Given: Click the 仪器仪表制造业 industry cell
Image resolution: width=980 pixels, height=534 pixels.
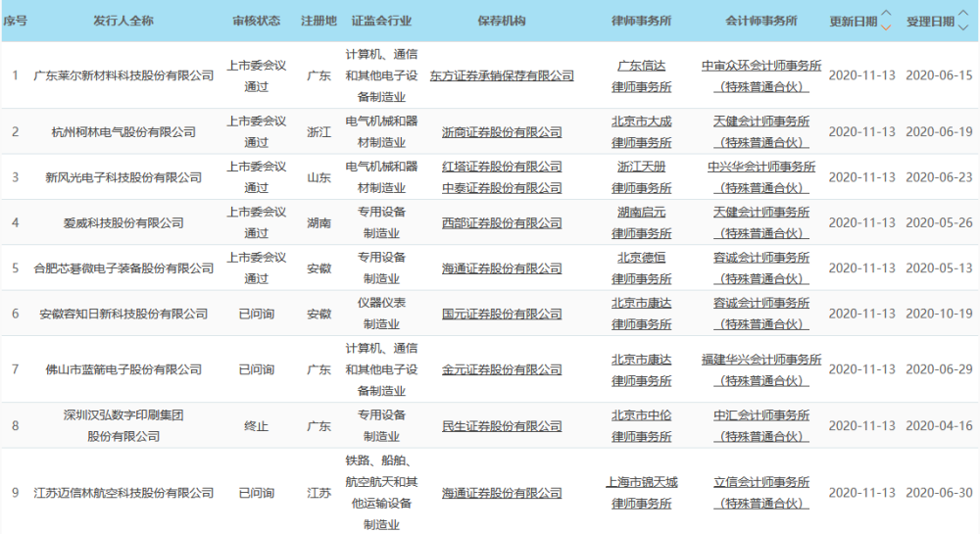Looking at the screenshot, I should tap(381, 315).
